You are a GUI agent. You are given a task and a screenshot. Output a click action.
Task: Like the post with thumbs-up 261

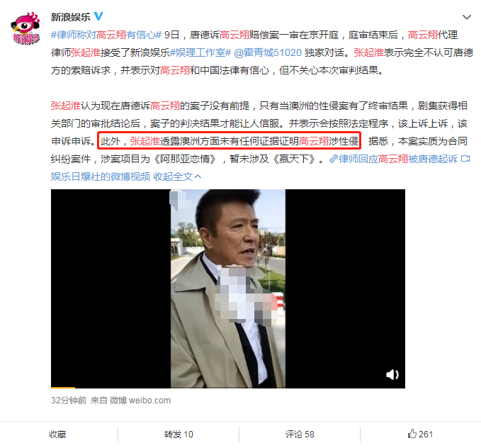click(420, 434)
